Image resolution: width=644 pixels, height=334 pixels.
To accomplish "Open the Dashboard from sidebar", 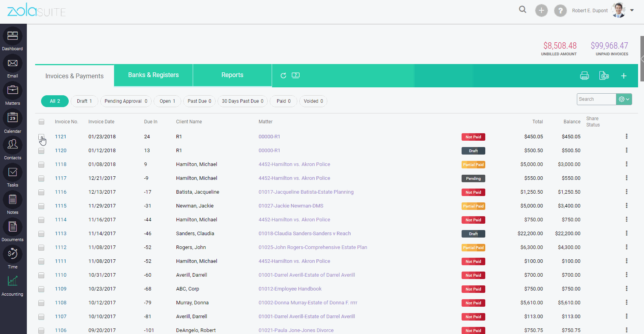I will (x=13, y=36).
